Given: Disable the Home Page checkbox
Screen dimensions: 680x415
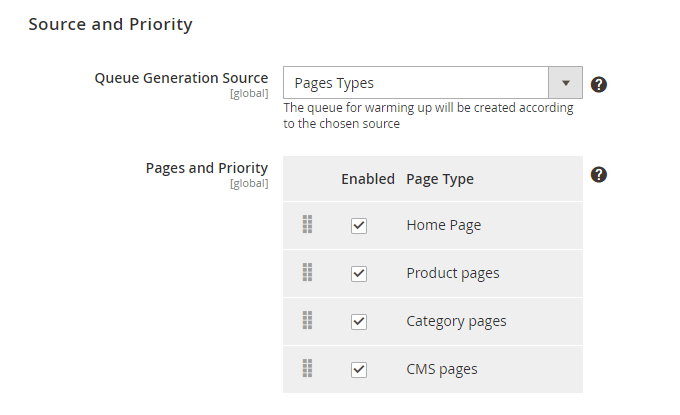Looking at the screenshot, I should coord(359,226).
